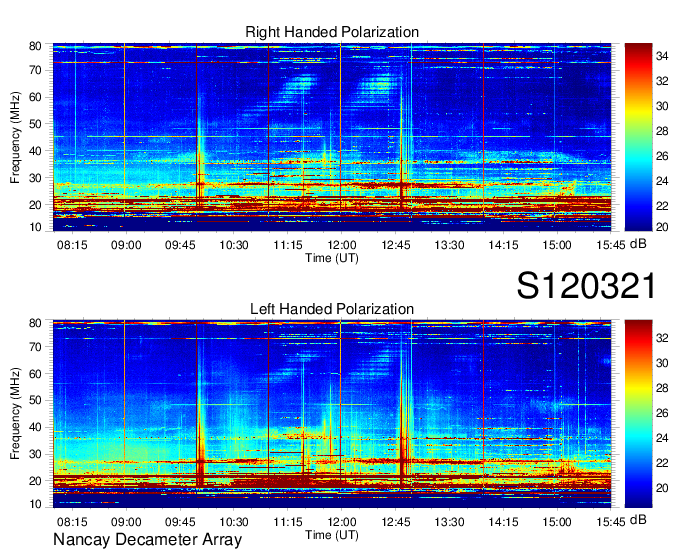Click the Left Handed Polarization spectrogram image

tap(332, 413)
